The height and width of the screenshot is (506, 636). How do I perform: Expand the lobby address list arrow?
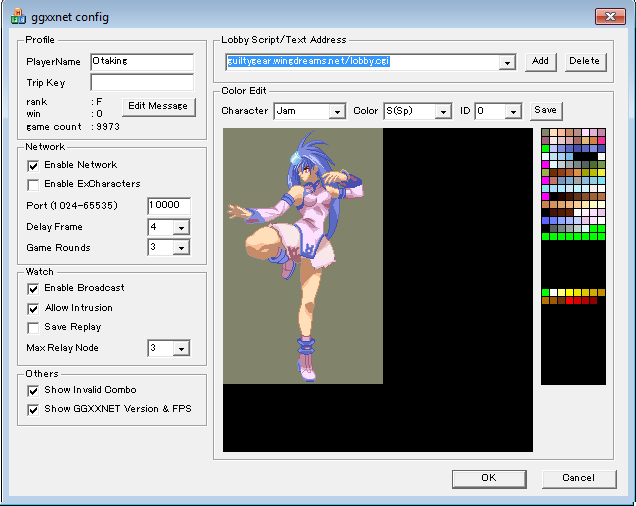507,62
